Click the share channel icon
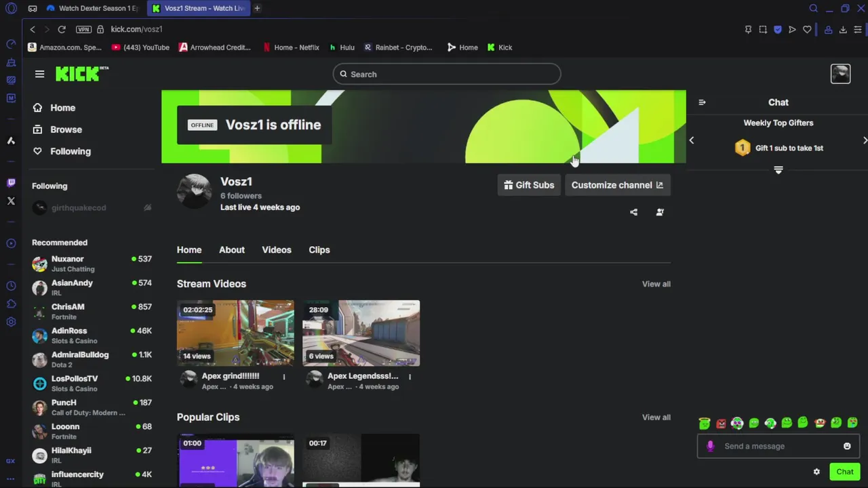The width and height of the screenshot is (868, 488). click(633, 212)
